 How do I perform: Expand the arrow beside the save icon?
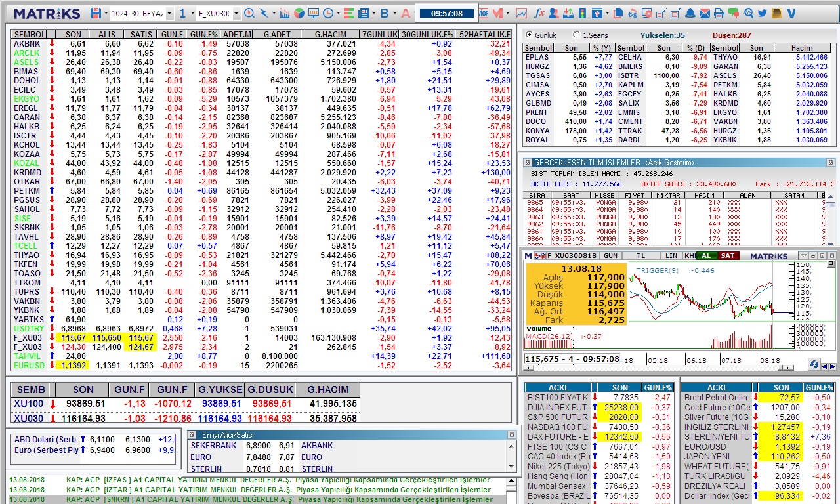click(106, 13)
